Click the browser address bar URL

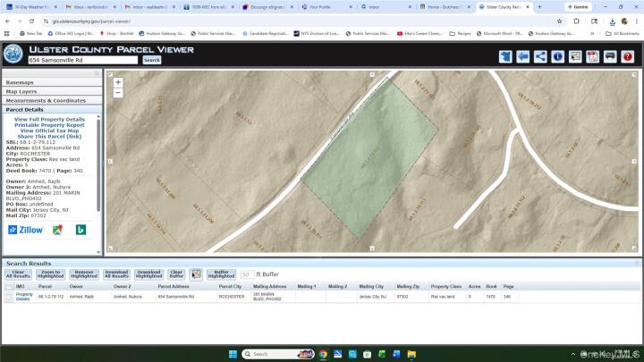coord(91,21)
